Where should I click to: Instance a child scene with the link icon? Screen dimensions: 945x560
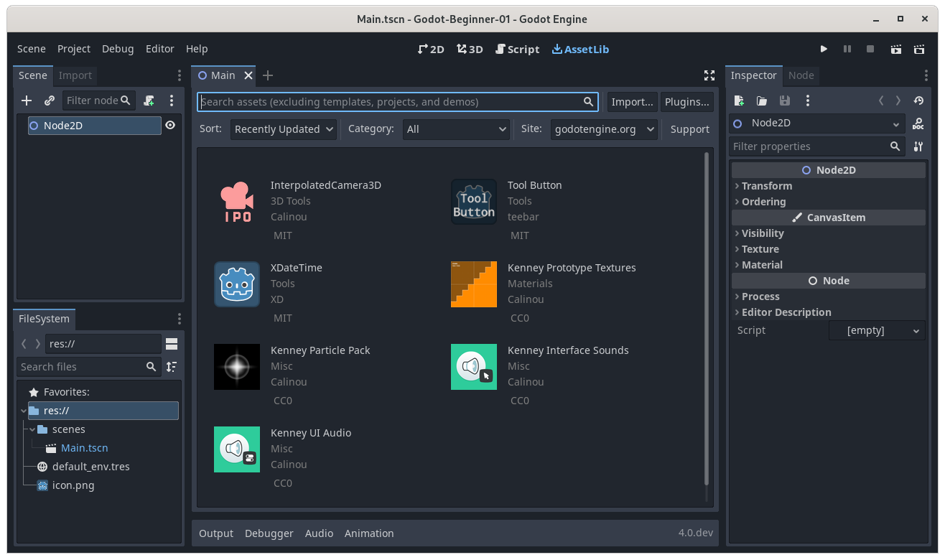(x=49, y=101)
